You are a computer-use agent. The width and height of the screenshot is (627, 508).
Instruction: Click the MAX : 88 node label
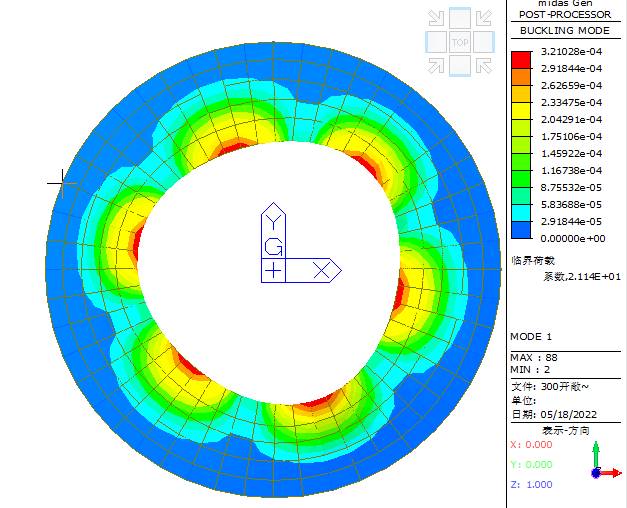point(534,357)
